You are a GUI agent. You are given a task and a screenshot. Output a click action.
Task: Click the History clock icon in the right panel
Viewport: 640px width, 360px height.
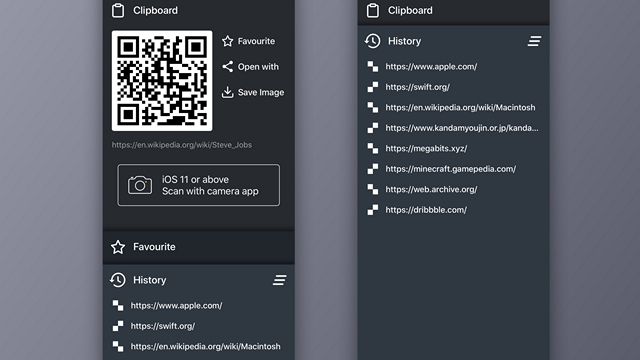click(373, 41)
